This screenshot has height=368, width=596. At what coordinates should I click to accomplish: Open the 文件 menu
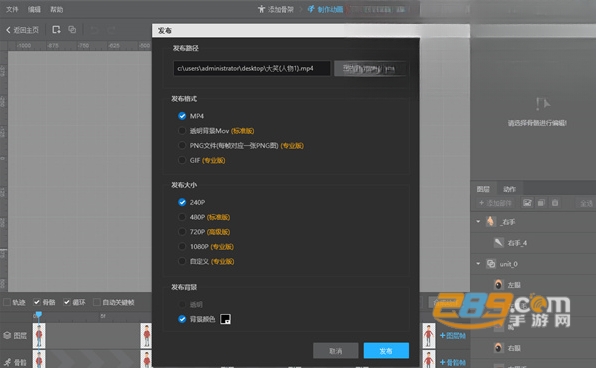pyautogui.click(x=12, y=9)
